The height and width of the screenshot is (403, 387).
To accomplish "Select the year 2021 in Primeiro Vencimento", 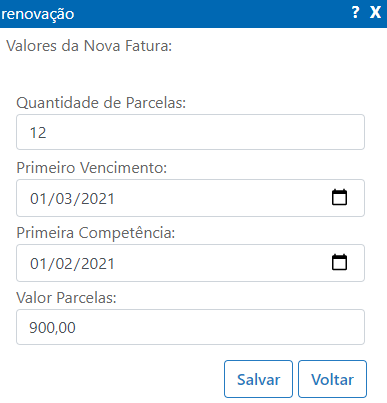I will [98, 199].
